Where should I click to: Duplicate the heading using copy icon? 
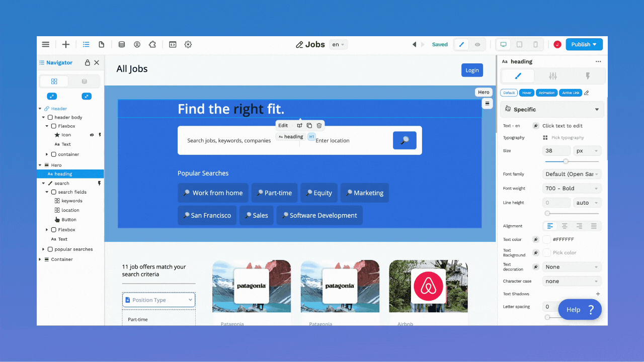tap(309, 125)
